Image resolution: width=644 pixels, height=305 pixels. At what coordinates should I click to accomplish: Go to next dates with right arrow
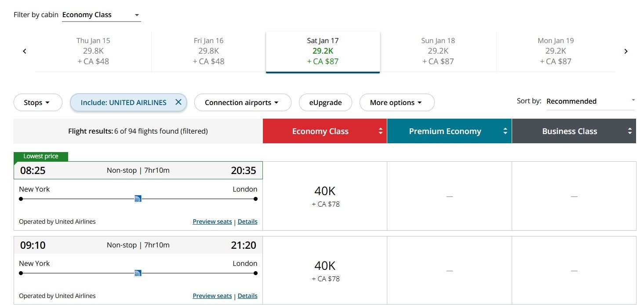point(626,51)
